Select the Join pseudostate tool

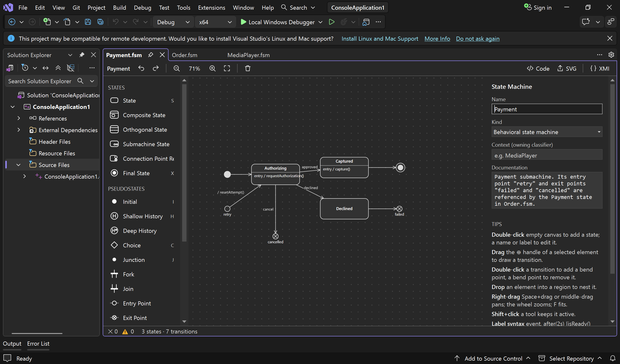(x=142, y=289)
